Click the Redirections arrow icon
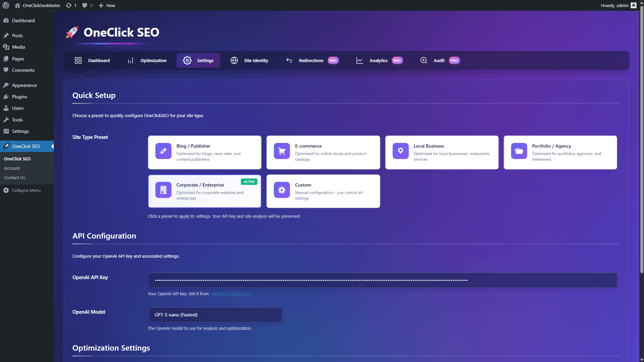The width and height of the screenshot is (644, 362). pos(289,60)
